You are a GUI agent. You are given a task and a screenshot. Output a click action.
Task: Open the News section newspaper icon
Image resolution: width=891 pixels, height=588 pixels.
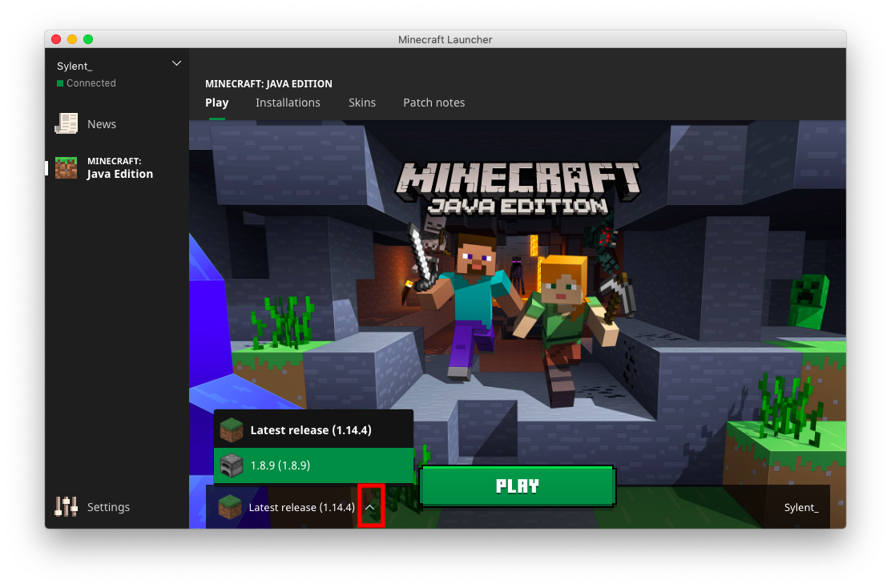[x=66, y=123]
